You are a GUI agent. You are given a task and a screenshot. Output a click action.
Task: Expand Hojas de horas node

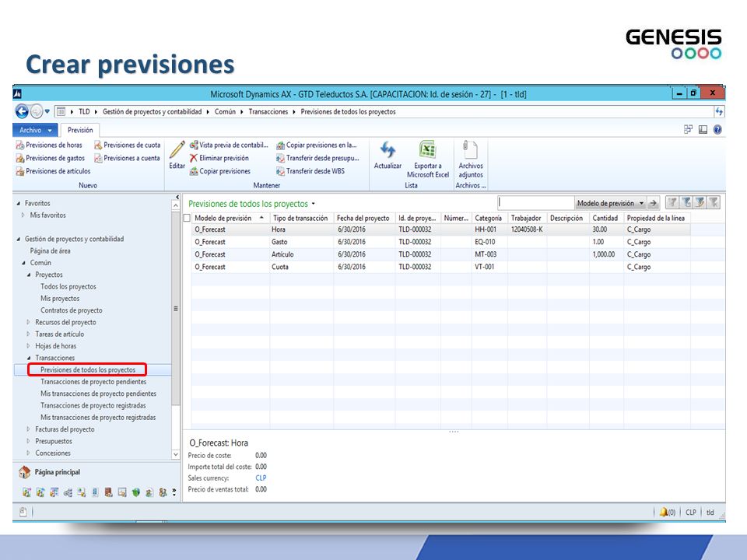point(29,346)
